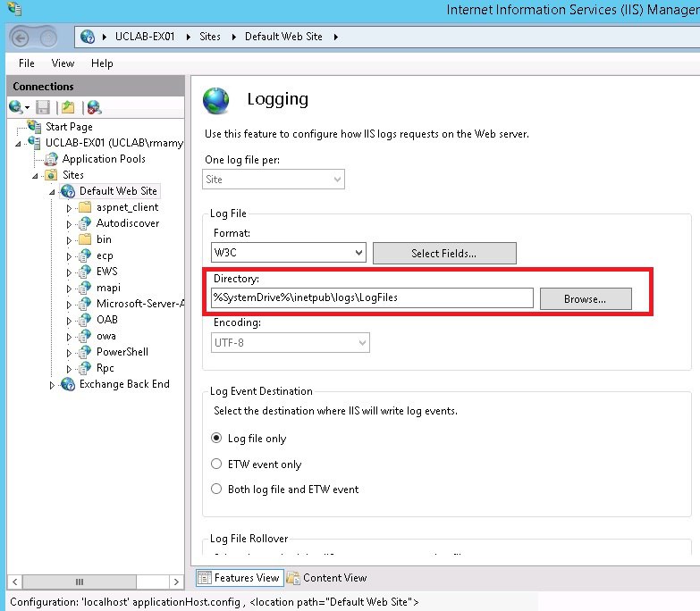700x611 pixels.
Task: Click the PowerShell application icon
Action: (x=85, y=352)
